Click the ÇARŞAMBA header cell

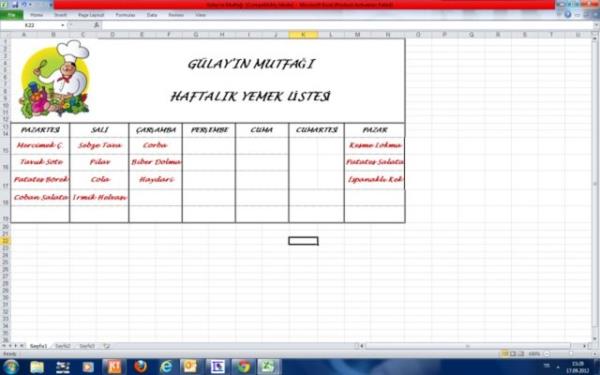pos(155,130)
